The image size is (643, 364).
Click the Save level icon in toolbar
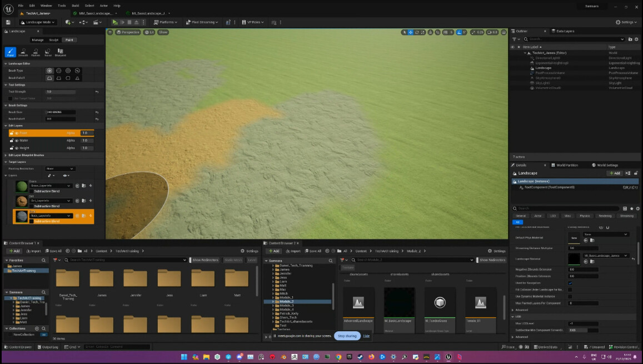click(x=8, y=22)
